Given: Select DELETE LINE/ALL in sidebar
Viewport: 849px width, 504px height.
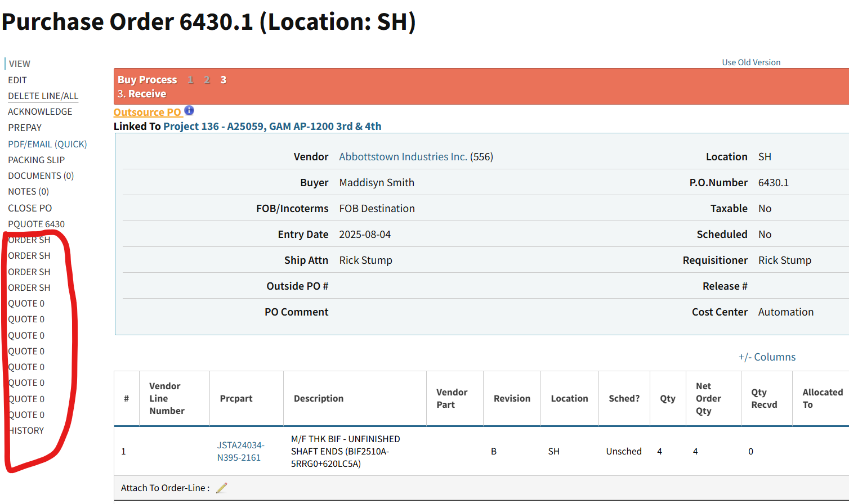Looking at the screenshot, I should (x=43, y=96).
